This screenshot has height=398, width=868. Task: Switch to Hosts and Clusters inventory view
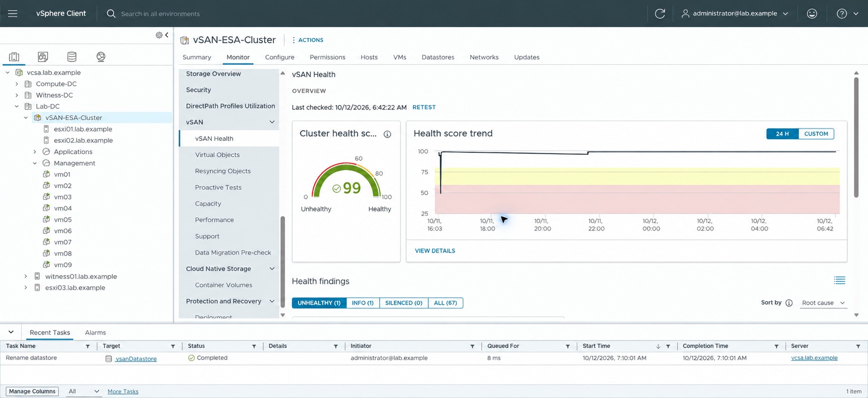coord(14,57)
